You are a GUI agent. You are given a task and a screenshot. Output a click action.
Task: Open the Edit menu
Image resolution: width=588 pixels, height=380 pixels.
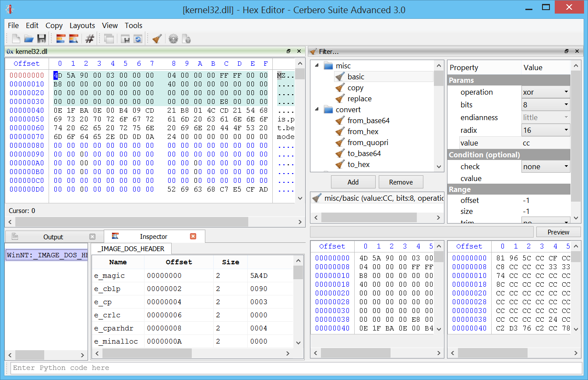click(x=32, y=25)
